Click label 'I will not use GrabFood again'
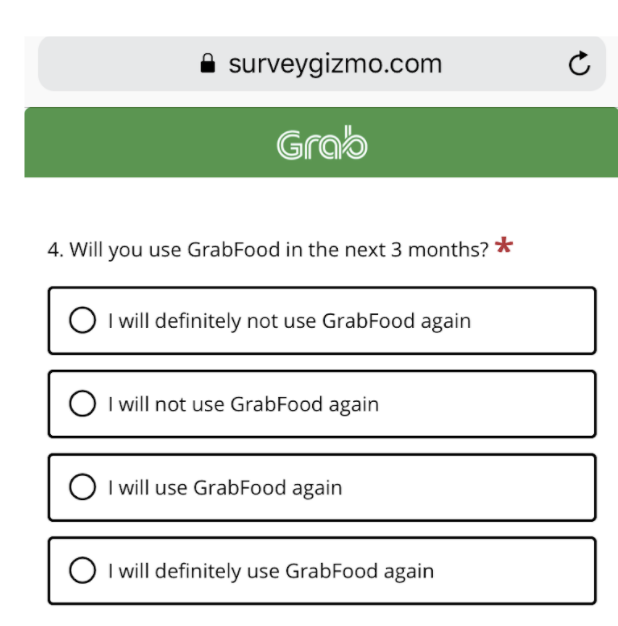618x626 pixels. 244,404
